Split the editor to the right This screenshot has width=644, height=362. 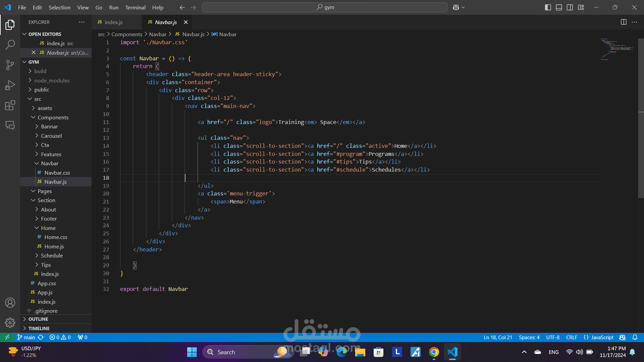point(624,22)
